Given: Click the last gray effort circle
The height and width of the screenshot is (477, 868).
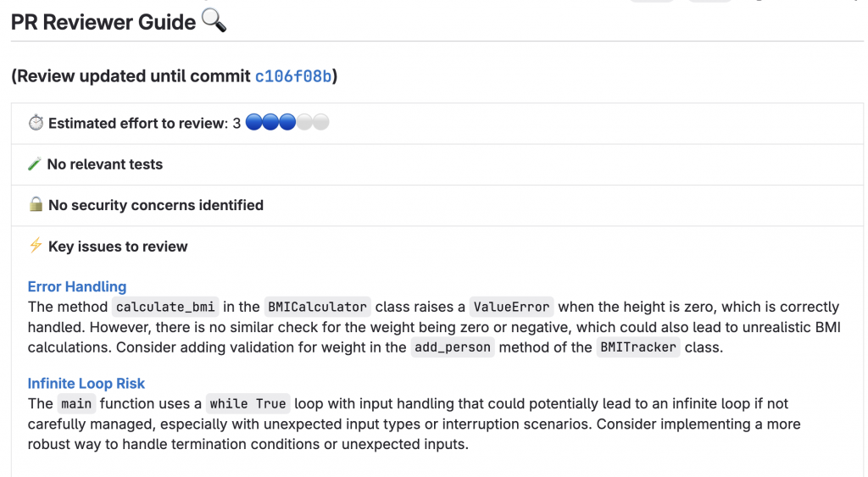Looking at the screenshot, I should point(321,122).
